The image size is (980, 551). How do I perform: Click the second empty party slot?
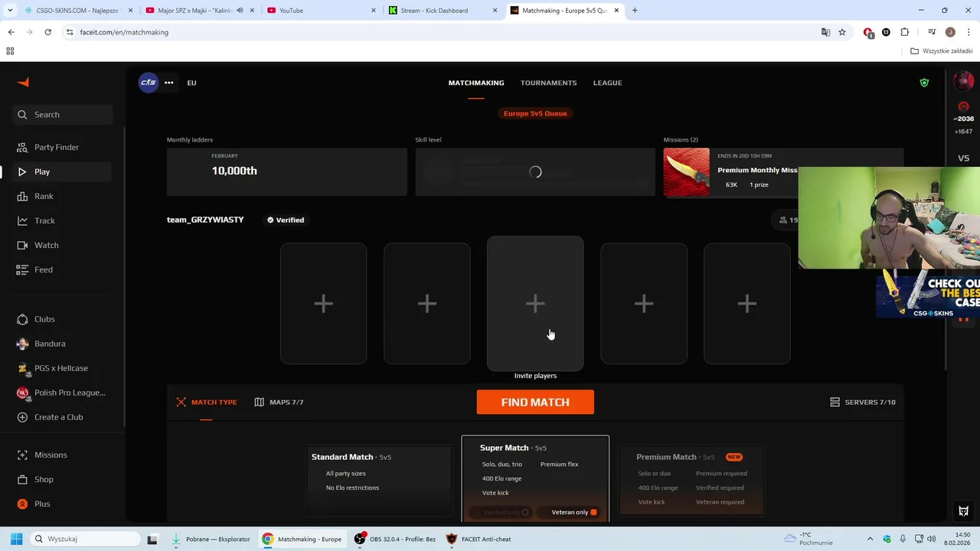coord(426,304)
